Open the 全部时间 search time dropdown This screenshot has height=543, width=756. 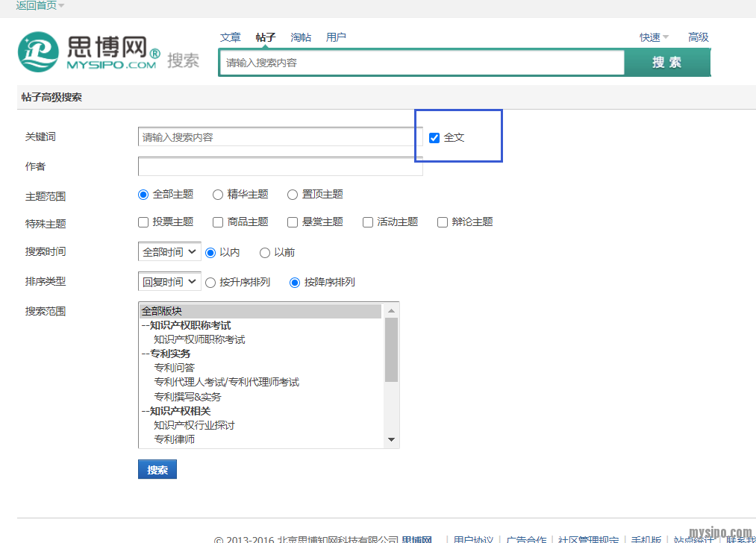click(169, 252)
